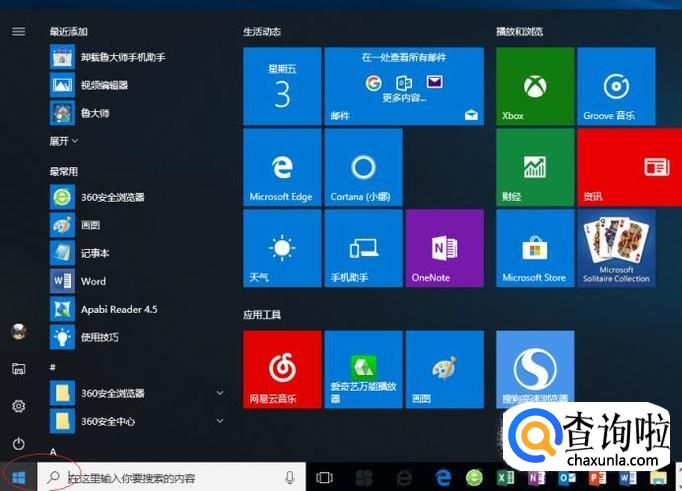Expand recently added list with 展开
The image size is (682, 491).
(x=64, y=141)
